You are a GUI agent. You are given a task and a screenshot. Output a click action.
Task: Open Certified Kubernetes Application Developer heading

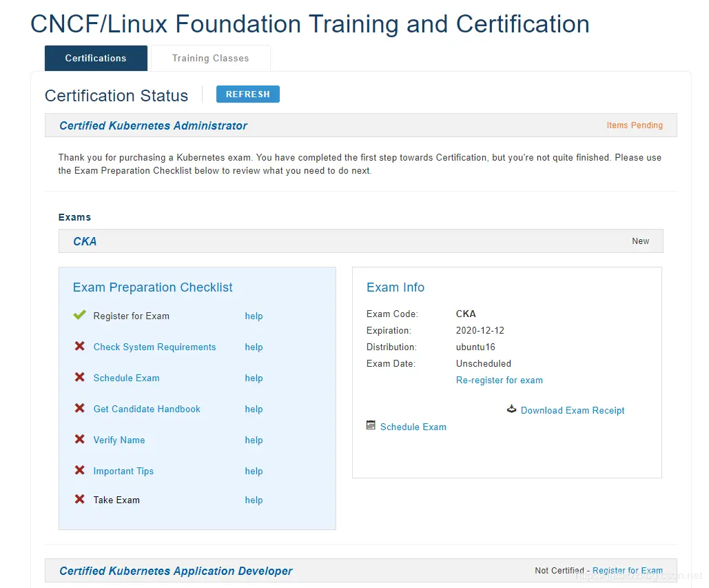pyautogui.click(x=176, y=571)
